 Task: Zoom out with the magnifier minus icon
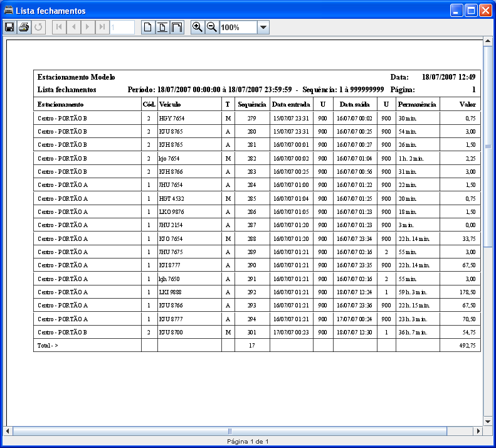point(212,27)
